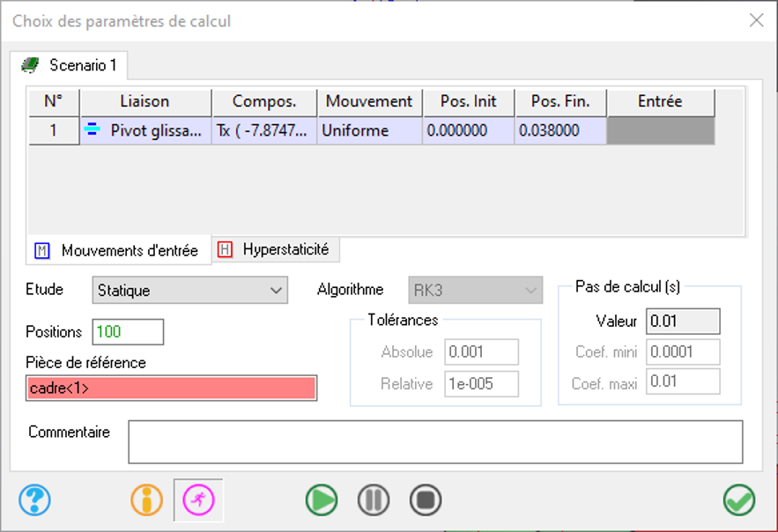Stop the calculation
Screen dimensions: 778x532
tap(426, 500)
